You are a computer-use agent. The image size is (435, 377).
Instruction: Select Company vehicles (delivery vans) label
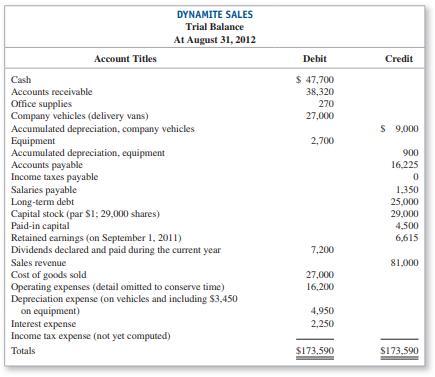click(x=80, y=116)
